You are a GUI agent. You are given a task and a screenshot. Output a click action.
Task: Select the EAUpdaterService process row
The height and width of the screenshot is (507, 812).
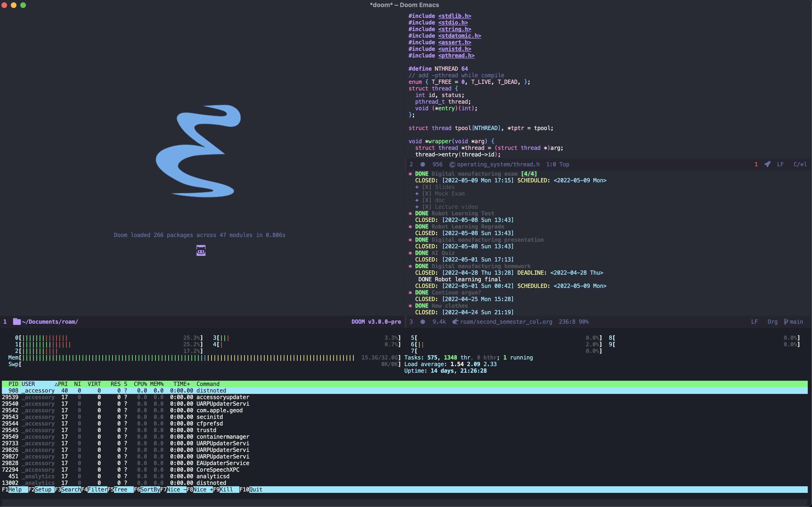tap(405, 463)
